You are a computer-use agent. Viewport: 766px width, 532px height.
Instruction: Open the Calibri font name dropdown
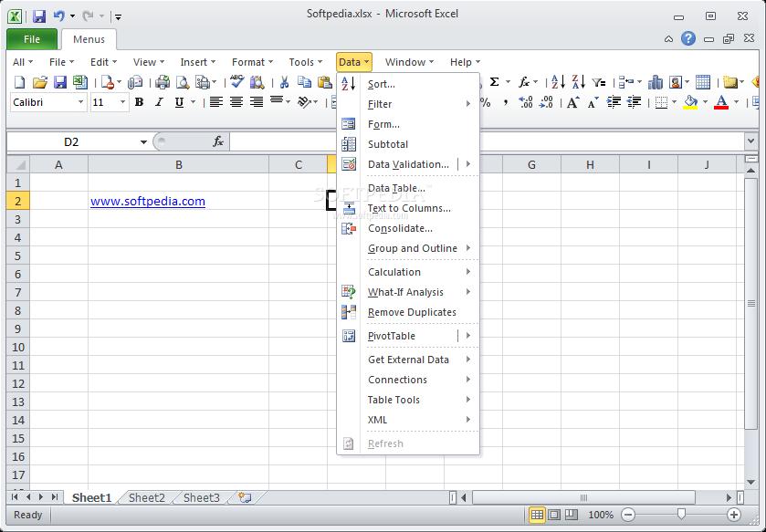[x=80, y=102]
